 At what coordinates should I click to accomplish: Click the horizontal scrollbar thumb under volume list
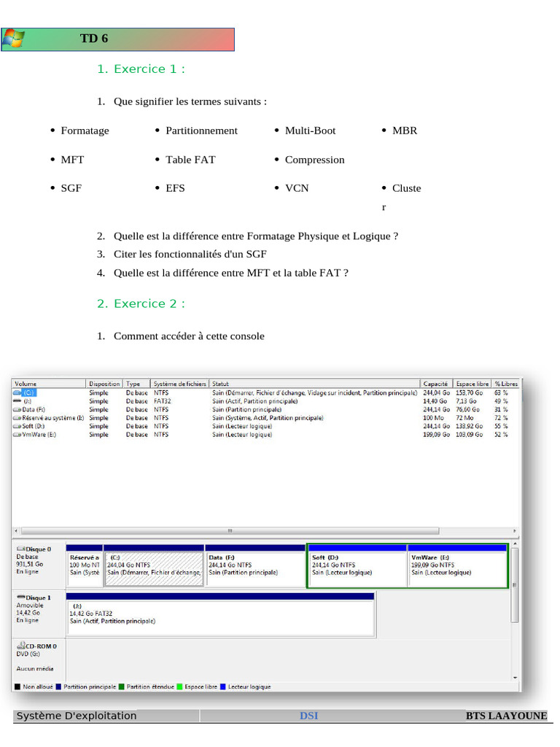pyautogui.click(x=230, y=531)
